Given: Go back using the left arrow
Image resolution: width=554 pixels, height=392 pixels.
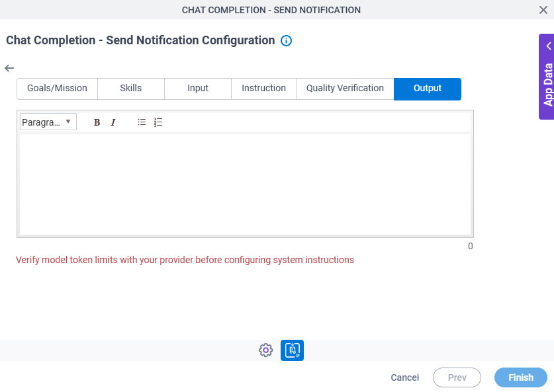Looking at the screenshot, I should pos(9,68).
